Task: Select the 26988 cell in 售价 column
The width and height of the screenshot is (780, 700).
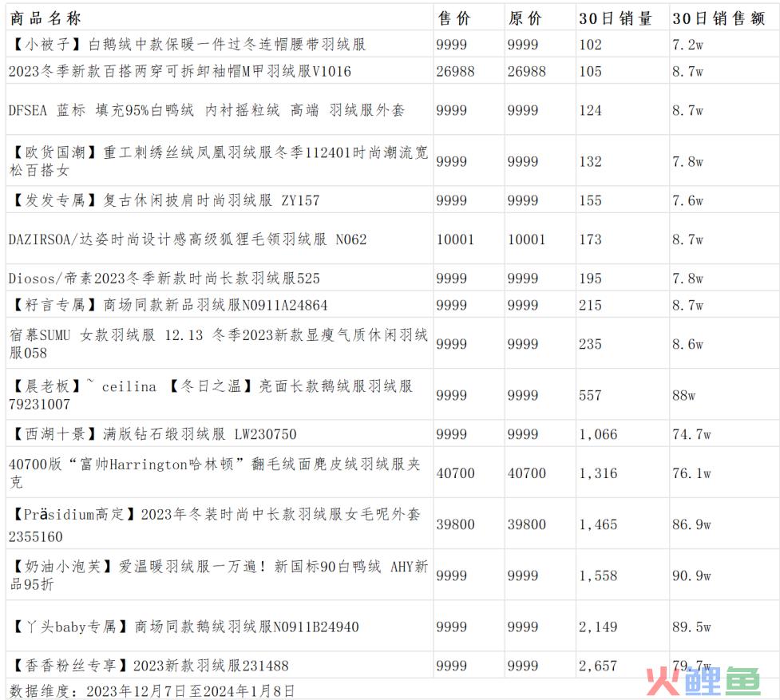Action: (455, 72)
